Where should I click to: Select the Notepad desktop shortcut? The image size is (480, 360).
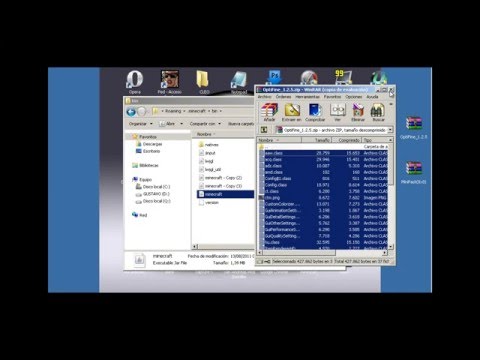pos(239,83)
